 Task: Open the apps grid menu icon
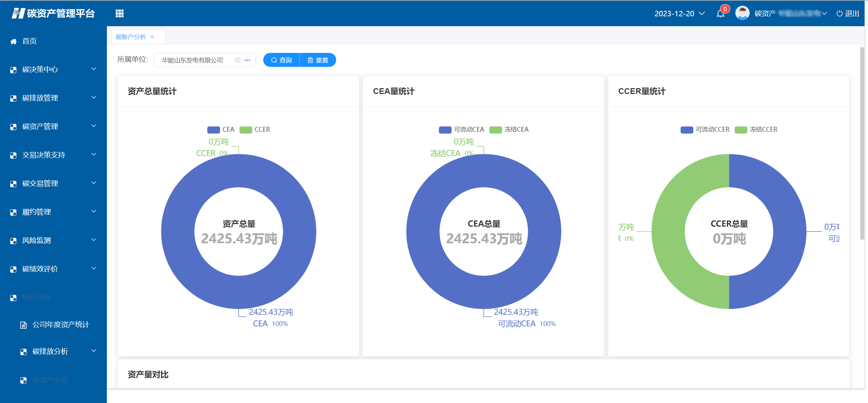click(119, 14)
